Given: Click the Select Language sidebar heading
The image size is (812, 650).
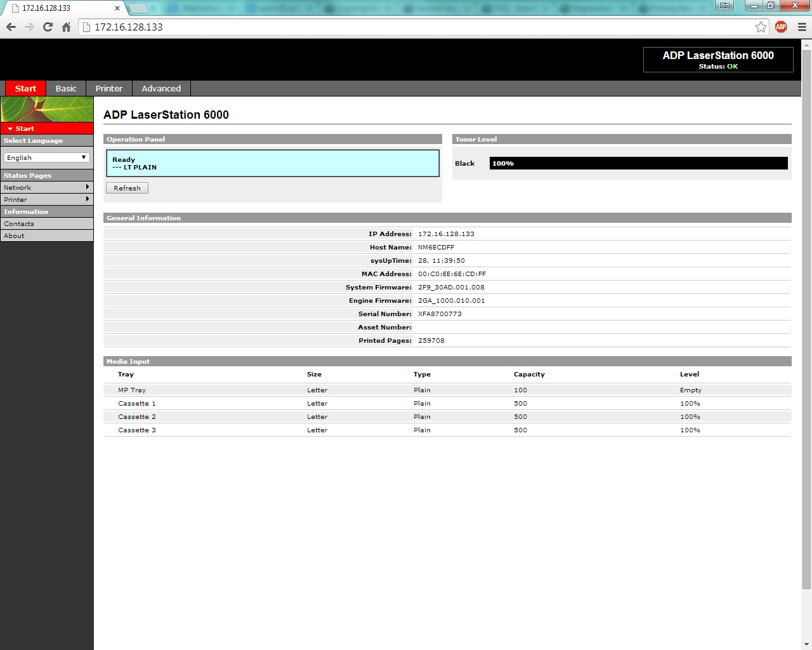Looking at the screenshot, I should (47, 140).
